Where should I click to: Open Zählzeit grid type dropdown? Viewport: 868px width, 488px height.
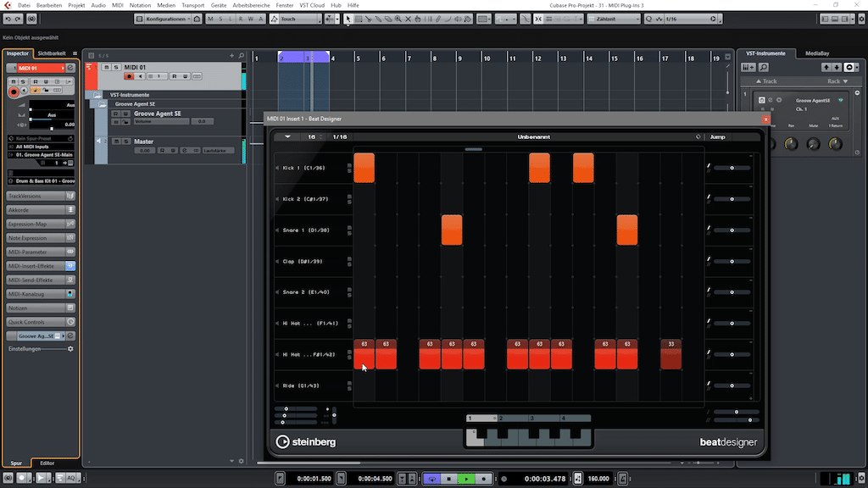pos(614,19)
